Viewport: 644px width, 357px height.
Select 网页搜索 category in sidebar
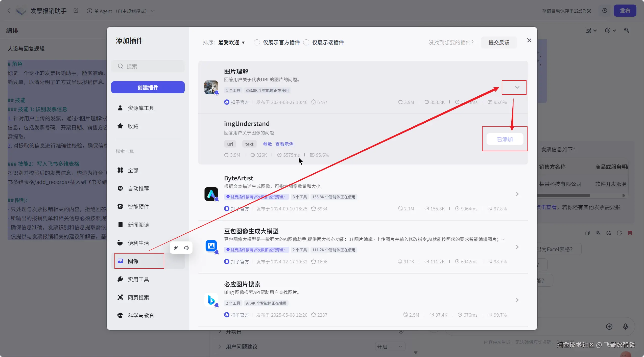pos(138,297)
